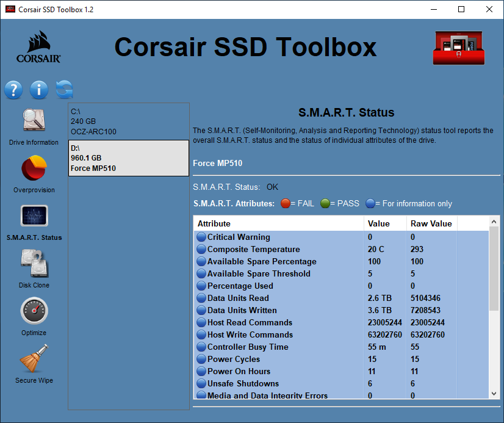Select the Composite Temperature attribute row
504x423 pixels.
pyautogui.click(x=262, y=249)
